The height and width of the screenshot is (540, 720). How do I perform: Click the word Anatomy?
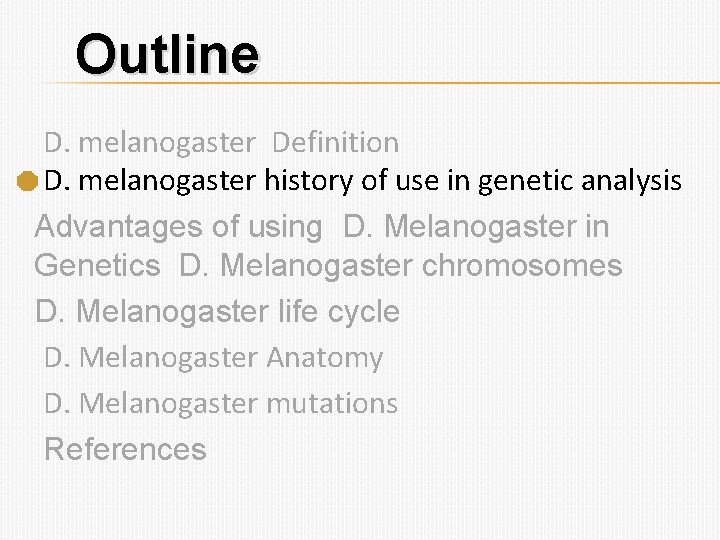click(x=325, y=357)
